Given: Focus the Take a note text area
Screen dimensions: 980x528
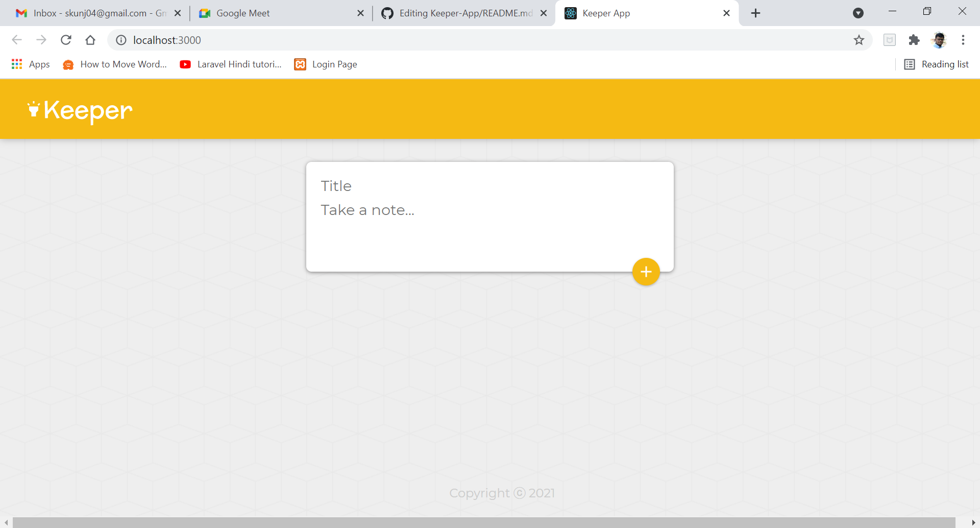Looking at the screenshot, I should (x=489, y=229).
